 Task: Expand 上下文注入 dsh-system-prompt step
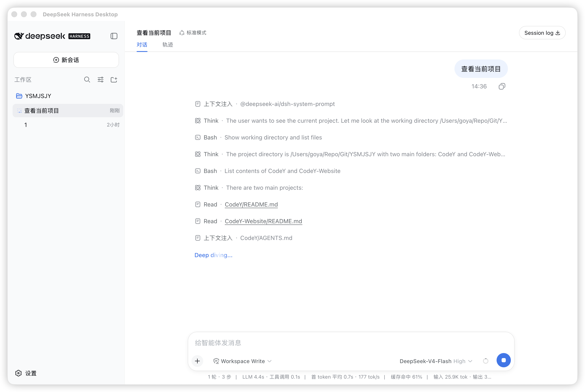(x=265, y=104)
